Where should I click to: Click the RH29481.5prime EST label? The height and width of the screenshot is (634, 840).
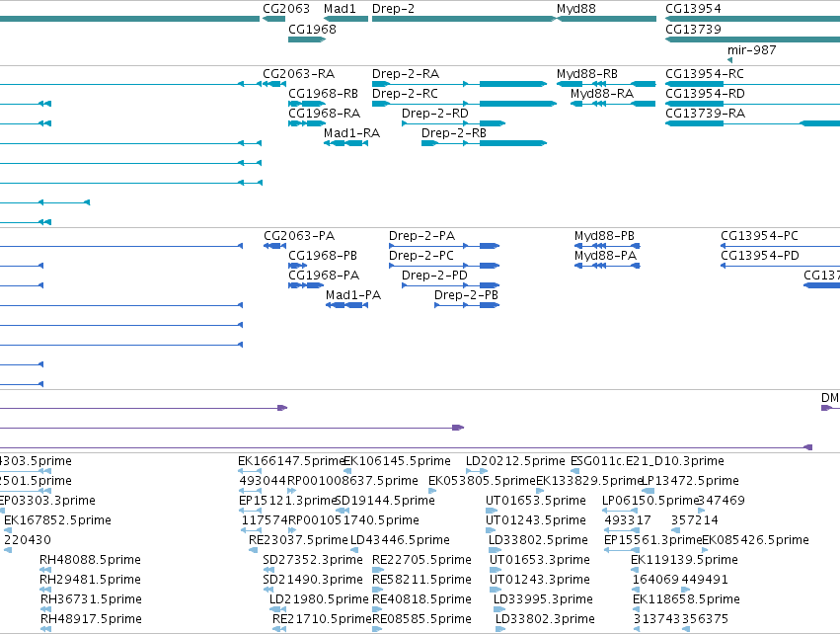(90, 581)
